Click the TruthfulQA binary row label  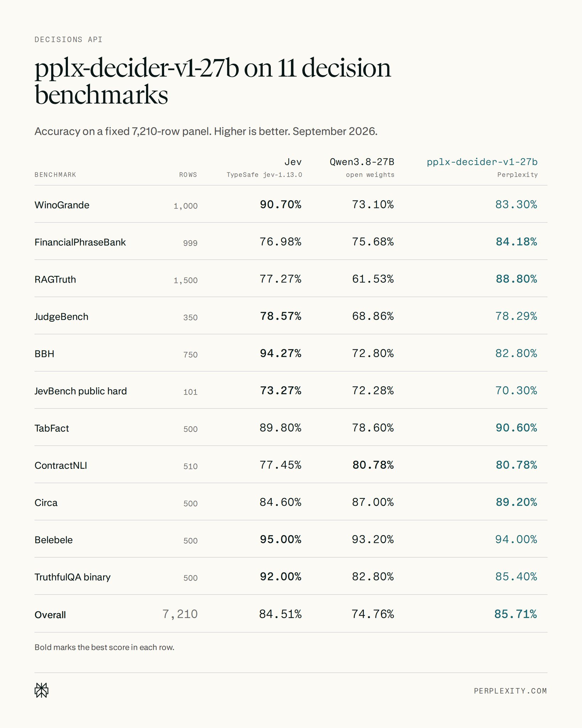coord(72,577)
